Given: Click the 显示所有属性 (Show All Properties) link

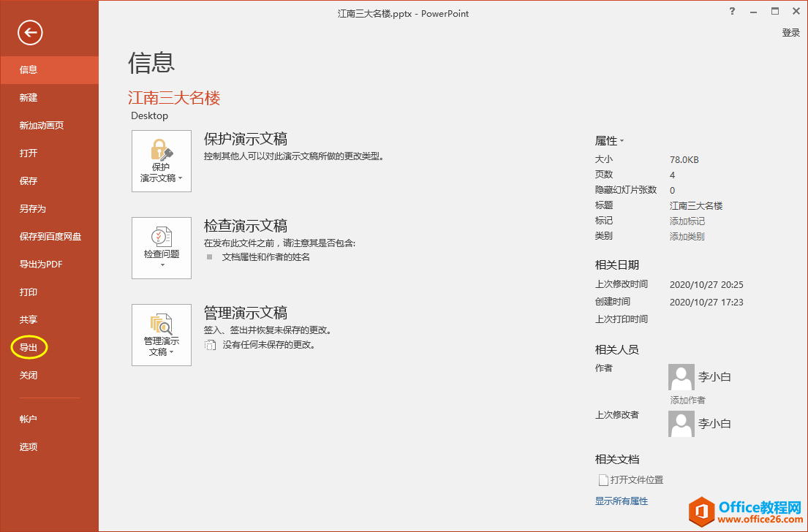Looking at the screenshot, I should [621, 501].
